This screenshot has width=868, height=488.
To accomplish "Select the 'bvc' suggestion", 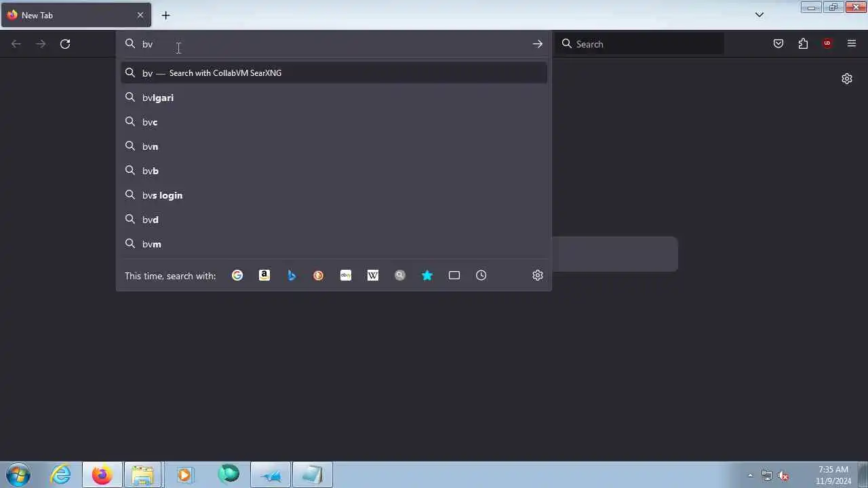I will (334, 122).
